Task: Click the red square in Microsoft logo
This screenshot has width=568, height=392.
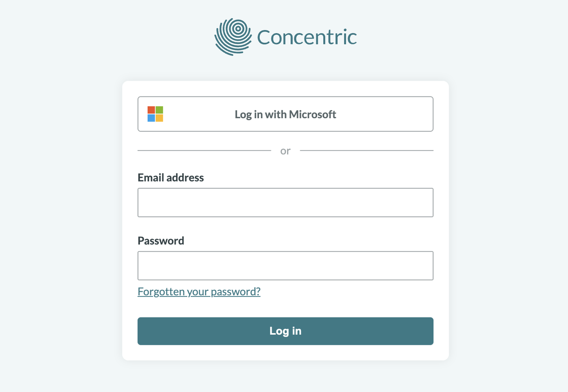Action: click(151, 110)
